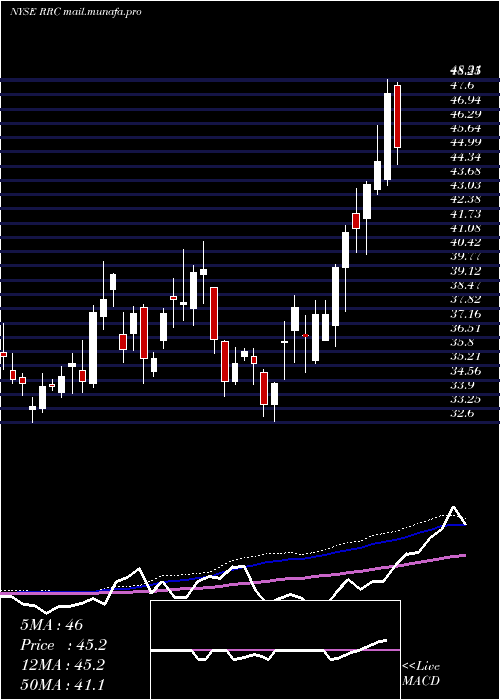The image size is (500, 700).
Task: Click the 37.82 price axis label
Action: pos(466,300)
